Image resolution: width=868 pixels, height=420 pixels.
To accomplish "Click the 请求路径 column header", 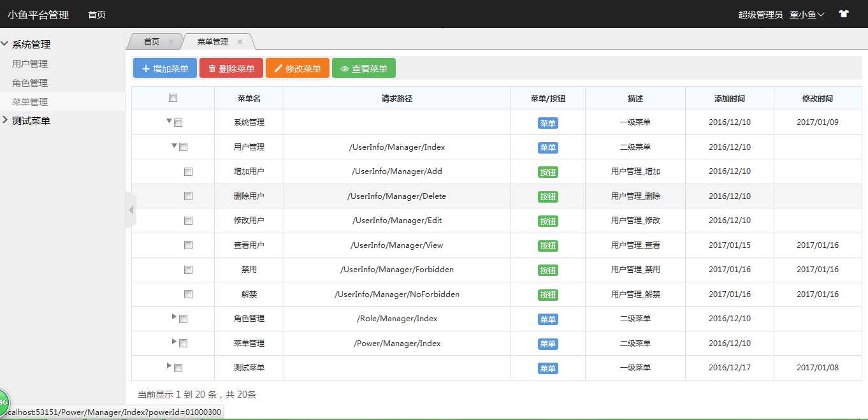I will click(x=397, y=99).
